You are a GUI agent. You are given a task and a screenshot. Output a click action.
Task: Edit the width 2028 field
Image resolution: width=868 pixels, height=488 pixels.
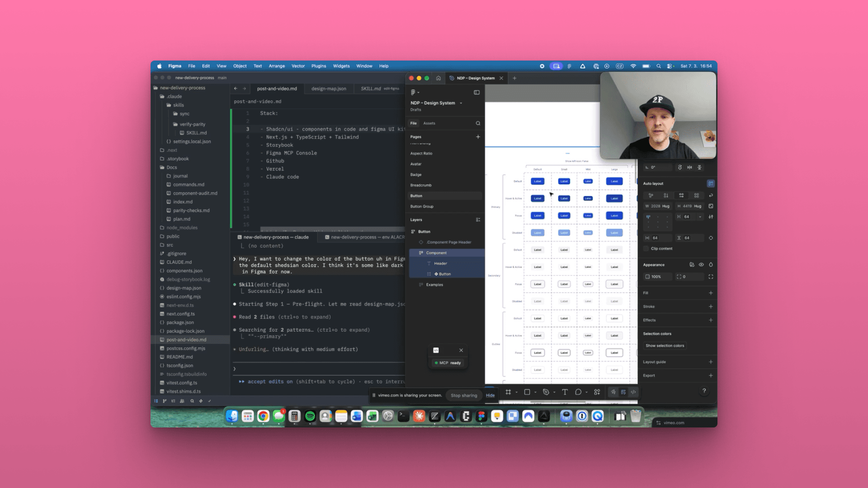click(658, 206)
